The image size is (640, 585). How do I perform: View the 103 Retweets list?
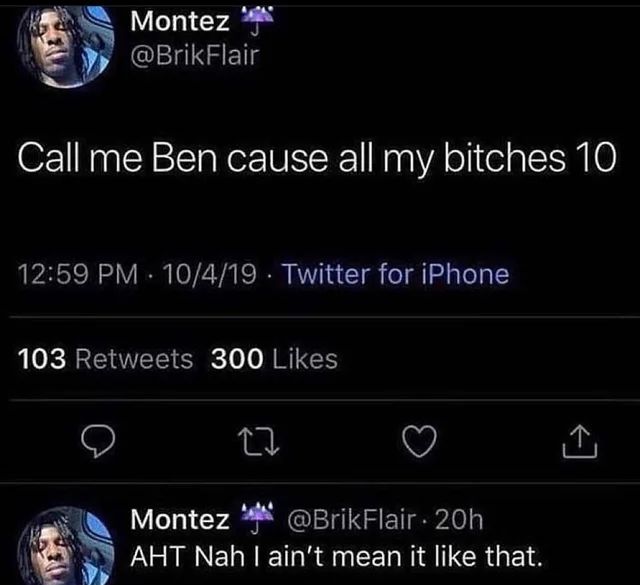[x=107, y=357]
